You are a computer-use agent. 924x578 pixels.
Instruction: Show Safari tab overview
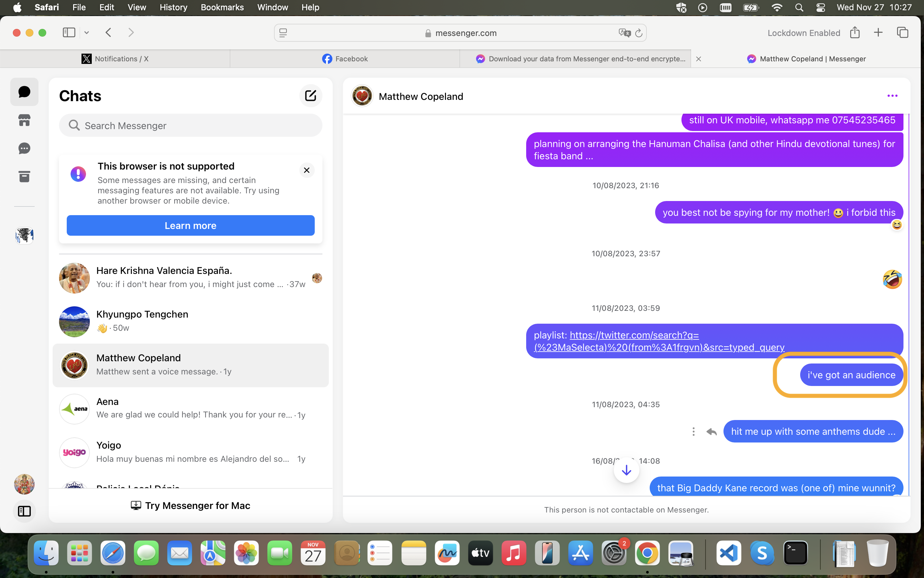[903, 32]
